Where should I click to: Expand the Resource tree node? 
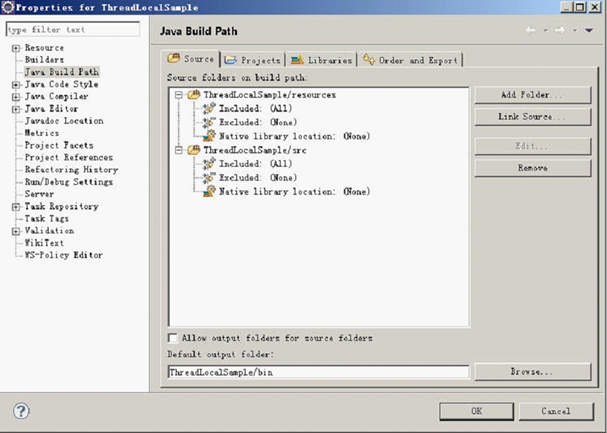click(x=16, y=48)
